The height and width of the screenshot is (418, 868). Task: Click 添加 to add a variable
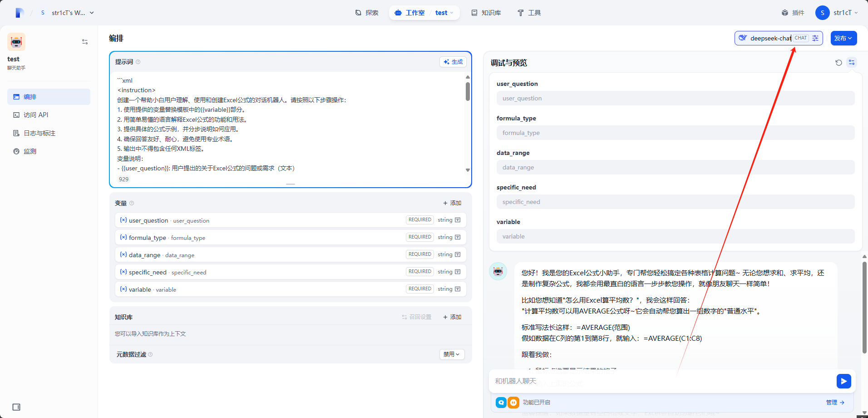coord(452,203)
